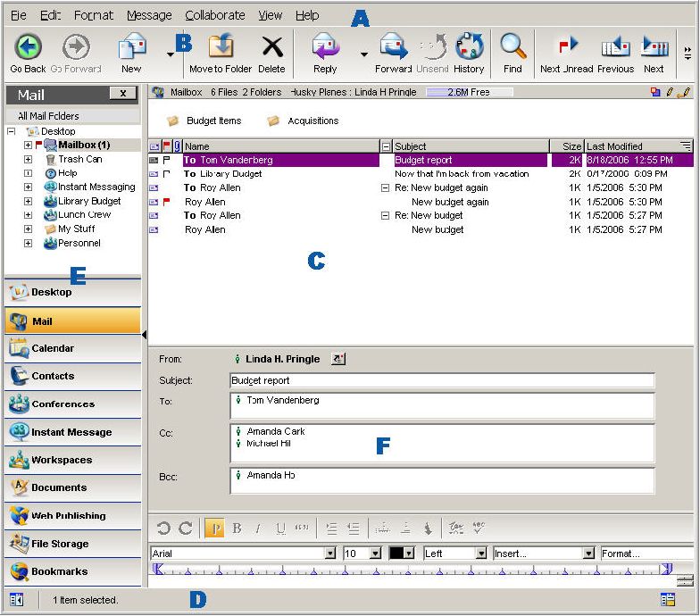Click the Move to Folder icon
Image resolution: width=700 pixels, height=616 pixels.
click(x=220, y=47)
